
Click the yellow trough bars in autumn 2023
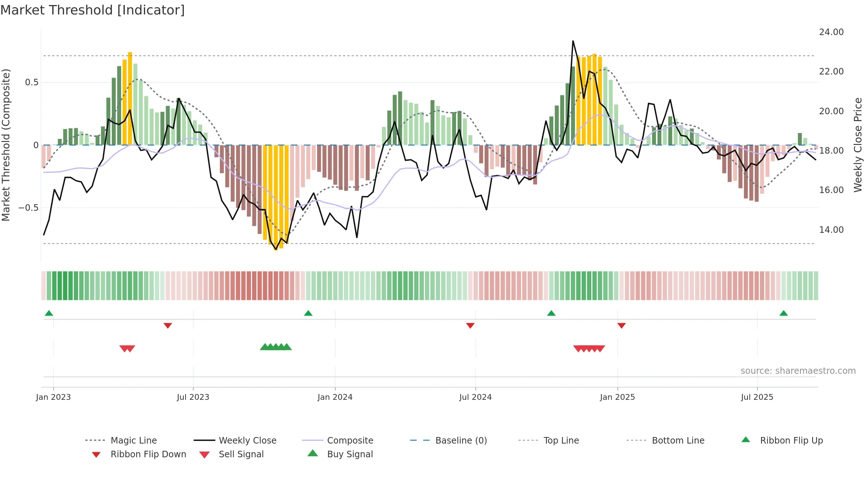coord(276,197)
